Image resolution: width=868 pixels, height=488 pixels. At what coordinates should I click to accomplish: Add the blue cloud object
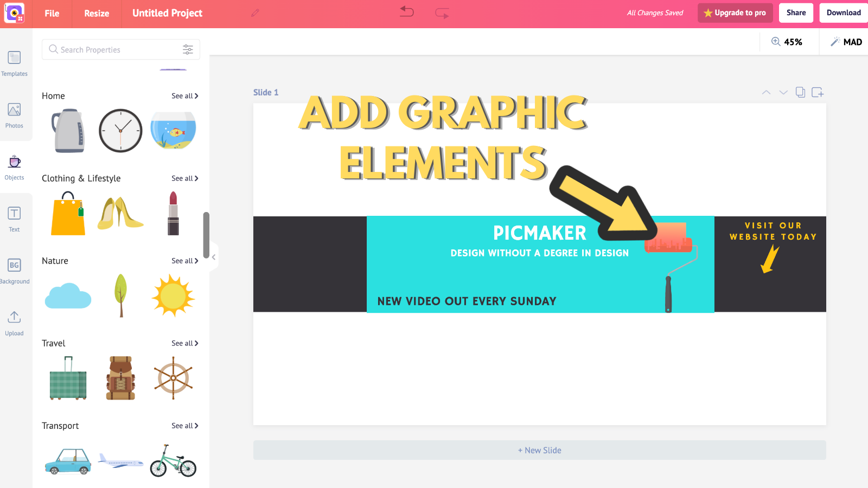(x=68, y=296)
